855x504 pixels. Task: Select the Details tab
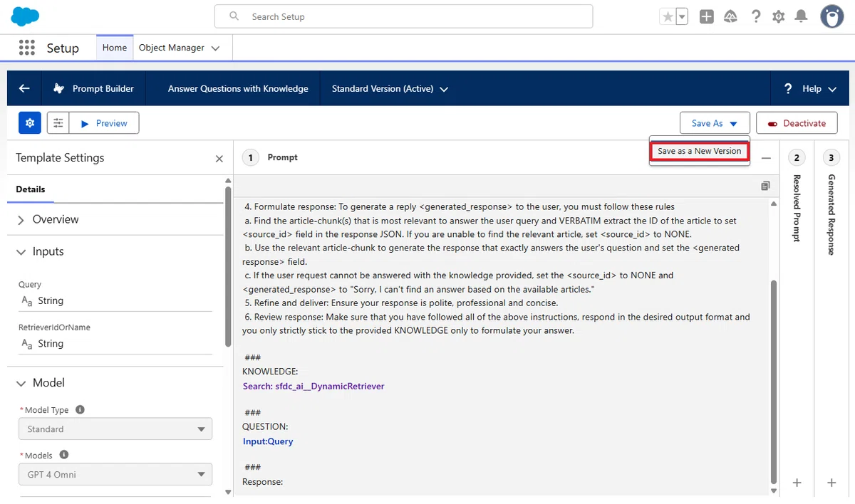tap(31, 189)
